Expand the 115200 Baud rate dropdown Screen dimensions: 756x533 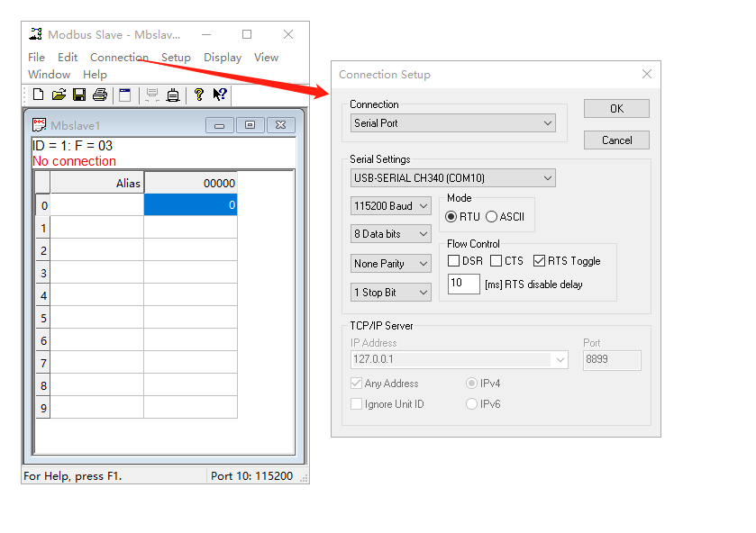pyautogui.click(x=391, y=206)
